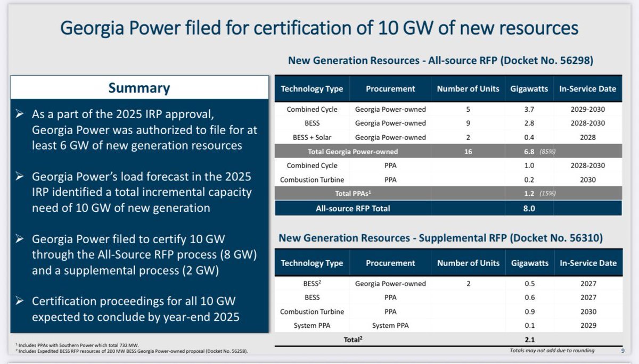Click Procurement header in All-source RFP table
639x364 pixels.
point(390,89)
